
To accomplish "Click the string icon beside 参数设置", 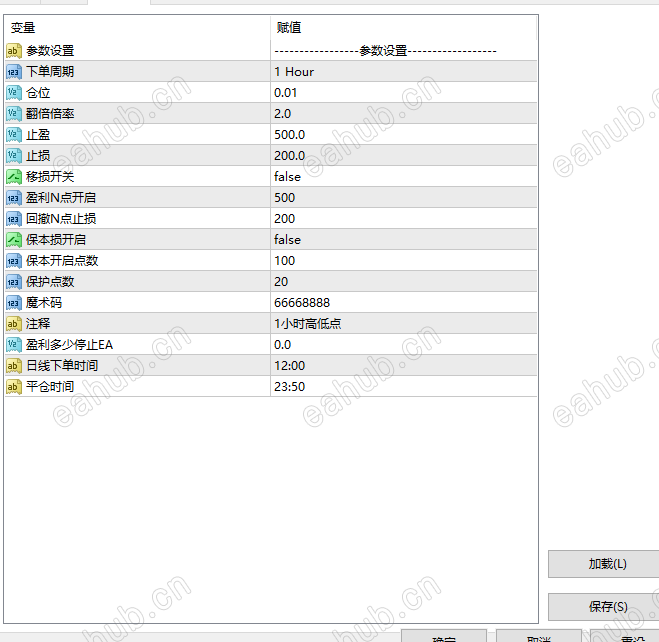I will coord(13,51).
